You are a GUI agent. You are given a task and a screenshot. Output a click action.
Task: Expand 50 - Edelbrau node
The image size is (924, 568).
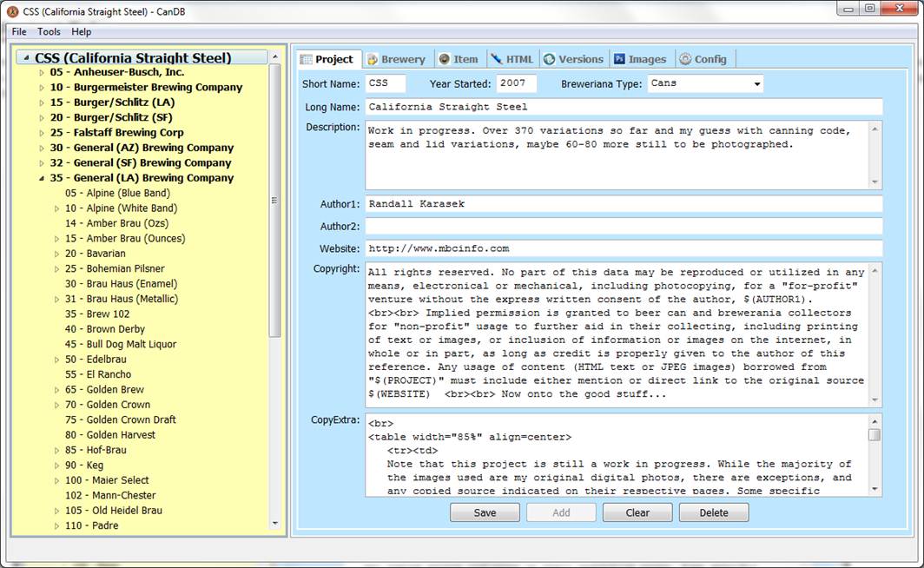click(x=56, y=360)
